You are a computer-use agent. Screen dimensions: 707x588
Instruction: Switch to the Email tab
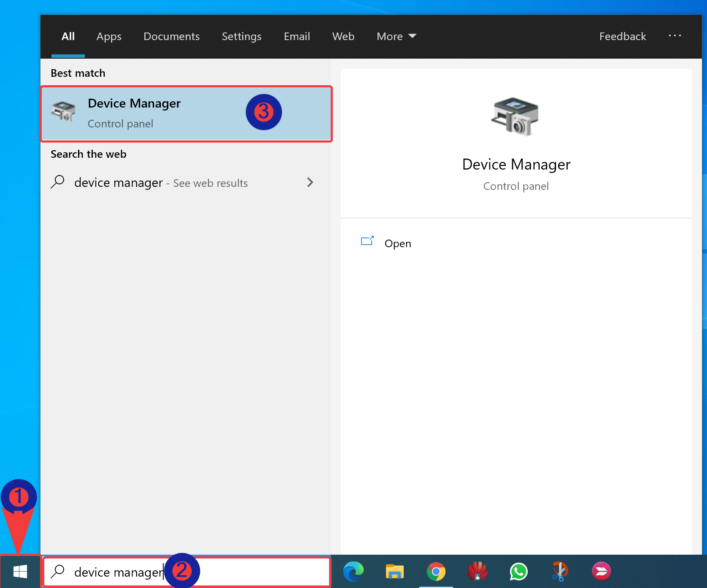[297, 36]
